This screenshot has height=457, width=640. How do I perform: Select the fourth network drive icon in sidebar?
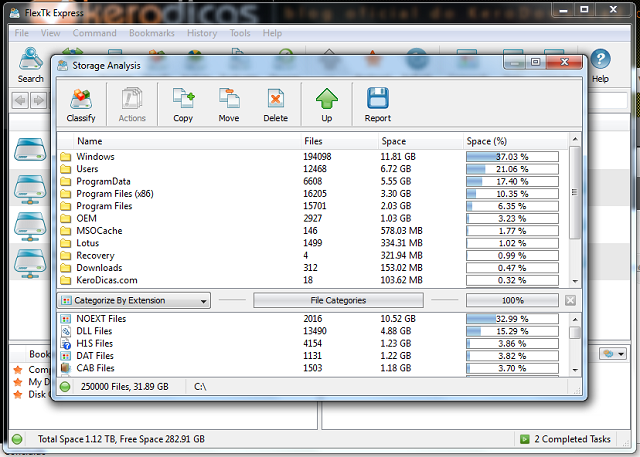tap(30, 264)
